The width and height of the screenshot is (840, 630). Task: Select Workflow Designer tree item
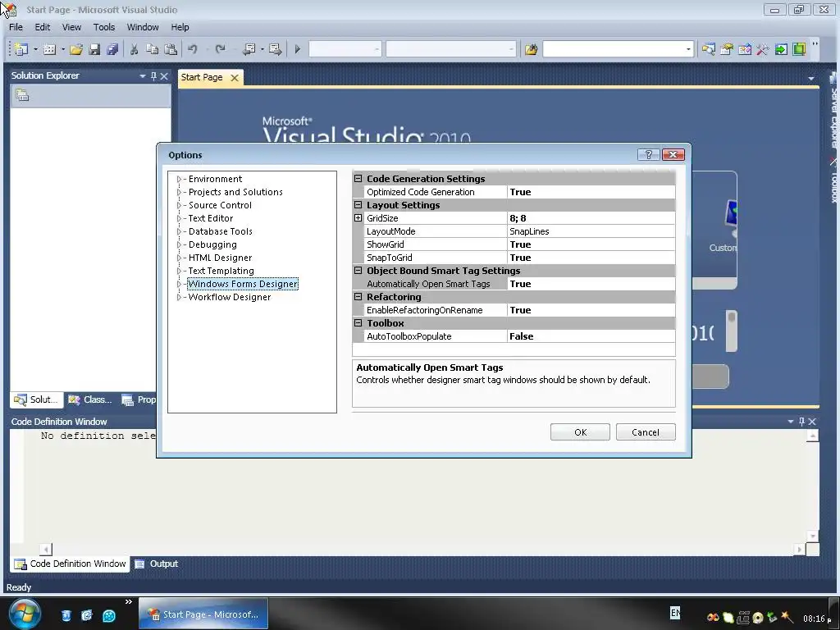[230, 297]
